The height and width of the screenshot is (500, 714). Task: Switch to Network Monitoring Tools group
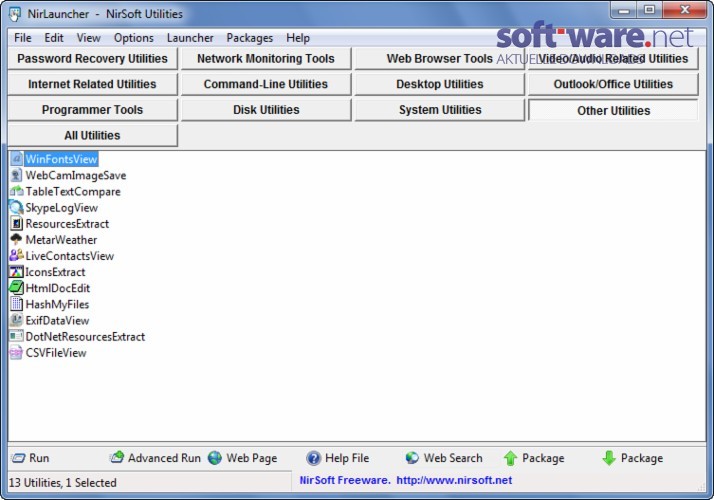(x=266, y=59)
